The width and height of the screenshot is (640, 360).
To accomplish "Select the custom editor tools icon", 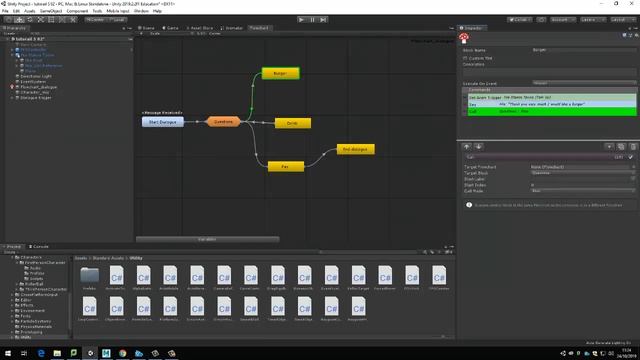I will pos(72,20).
